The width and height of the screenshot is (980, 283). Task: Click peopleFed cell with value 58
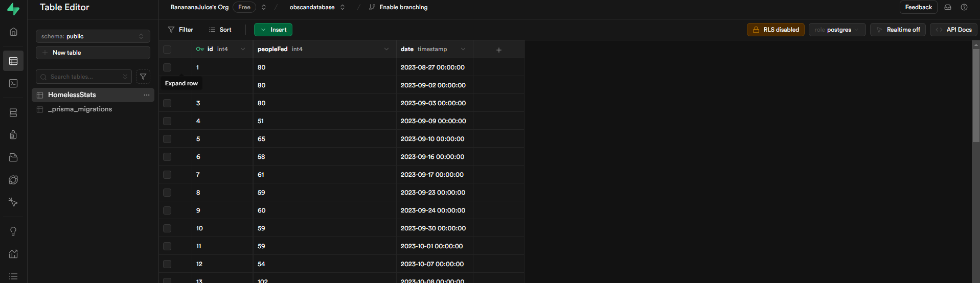[325, 157]
